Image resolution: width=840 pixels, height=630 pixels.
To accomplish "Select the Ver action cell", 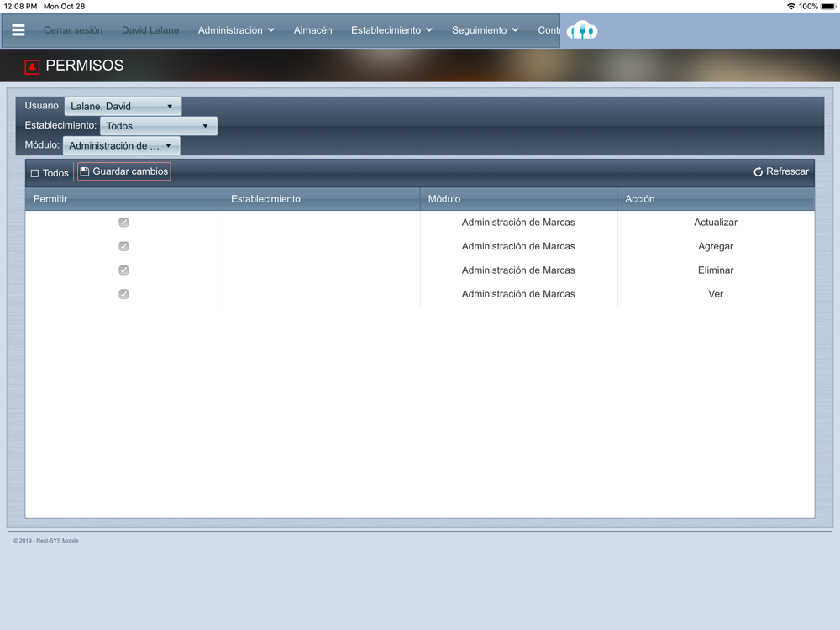I will 716,294.
